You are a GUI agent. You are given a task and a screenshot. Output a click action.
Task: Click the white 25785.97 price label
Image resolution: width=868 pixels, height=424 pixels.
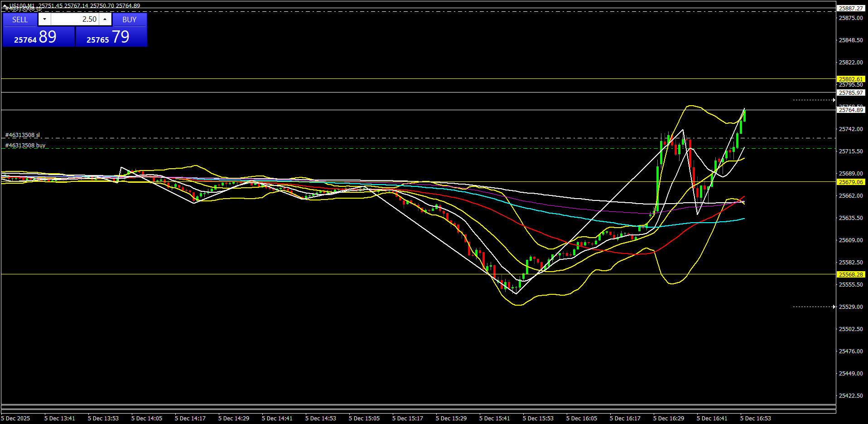(x=851, y=93)
